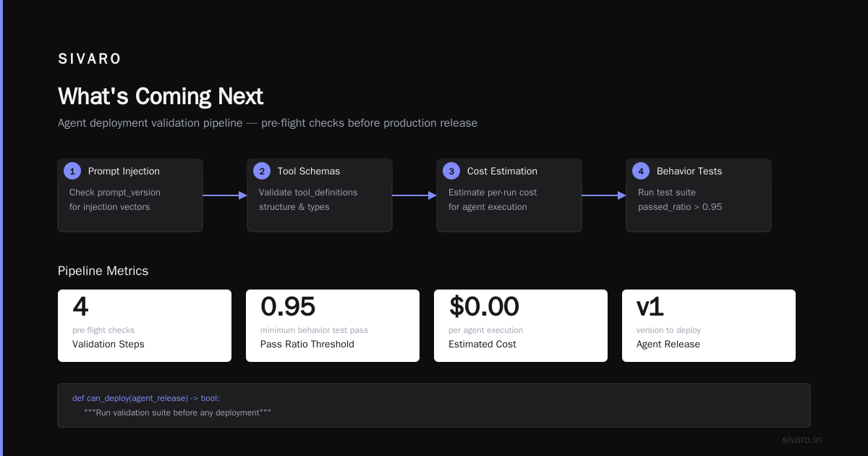
Task: Click the Pipeline Metrics section title
Action: pos(103,271)
